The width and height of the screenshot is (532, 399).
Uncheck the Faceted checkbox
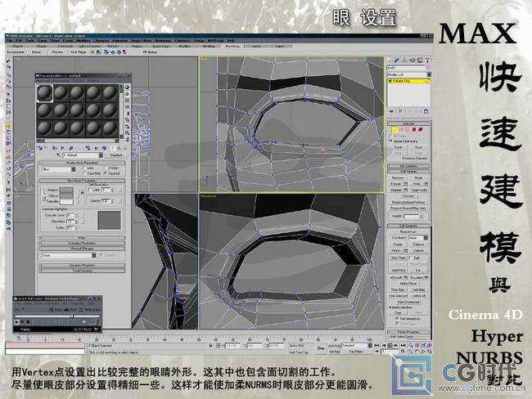[106, 173]
